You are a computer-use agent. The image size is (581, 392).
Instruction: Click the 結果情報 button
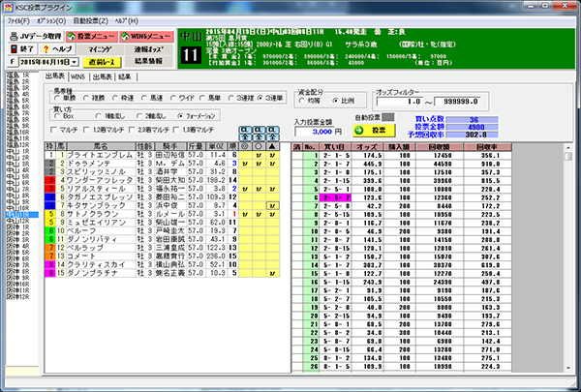click(148, 61)
